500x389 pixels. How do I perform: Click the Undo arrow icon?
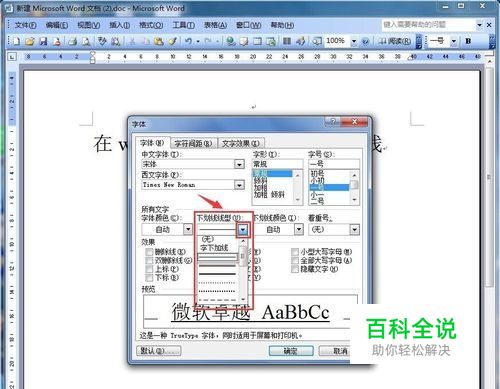(x=188, y=41)
